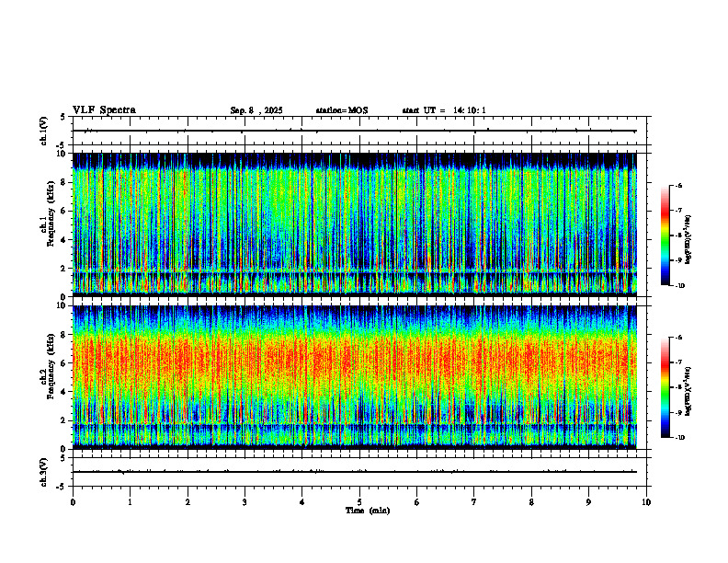Click the '2' tick on ch.1 frequency axis
Screen dimensions: 728x563
pyautogui.click(x=65, y=269)
